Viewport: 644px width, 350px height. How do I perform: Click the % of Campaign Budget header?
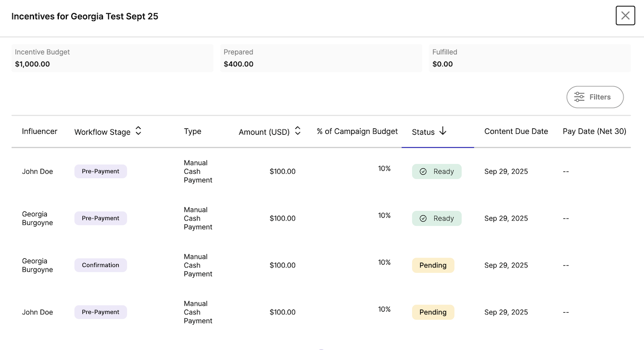click(357, 132)
